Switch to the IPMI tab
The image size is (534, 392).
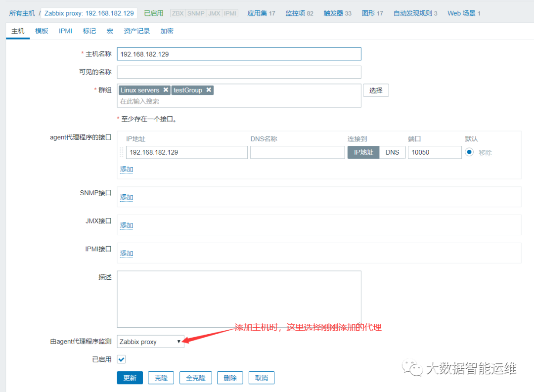pyautogui.click(x=65, y=31)
